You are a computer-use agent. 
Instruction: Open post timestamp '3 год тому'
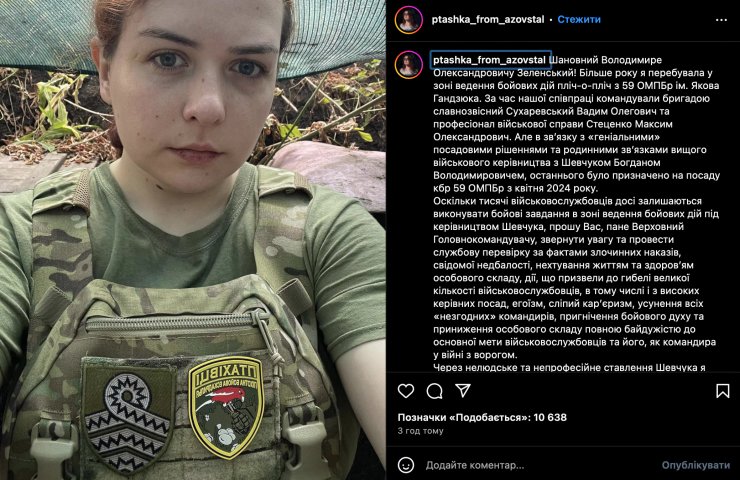[420, 430]
